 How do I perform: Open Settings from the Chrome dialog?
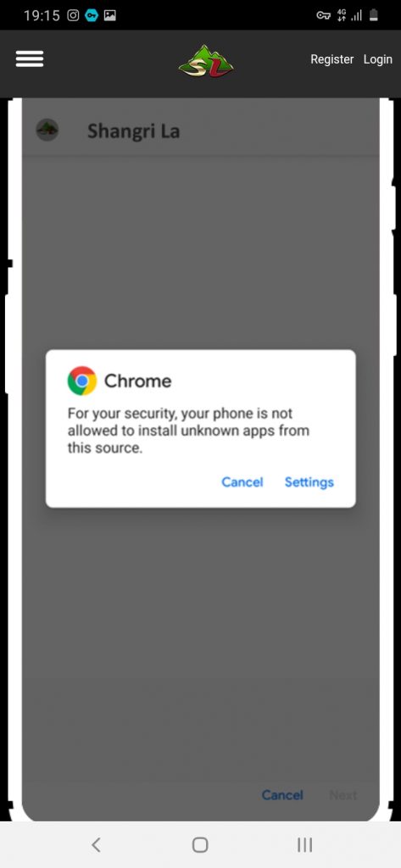(309, 482)
